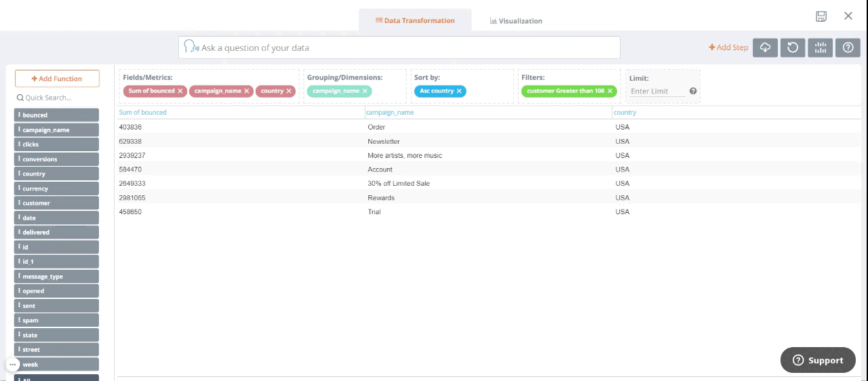Click the Enter Limit input field
The width and height of the screenshot is (868, 381).
click(656, 91)
